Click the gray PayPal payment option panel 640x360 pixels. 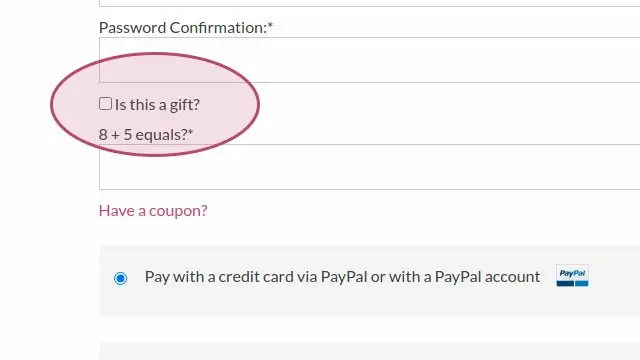(x=369, y=281)
